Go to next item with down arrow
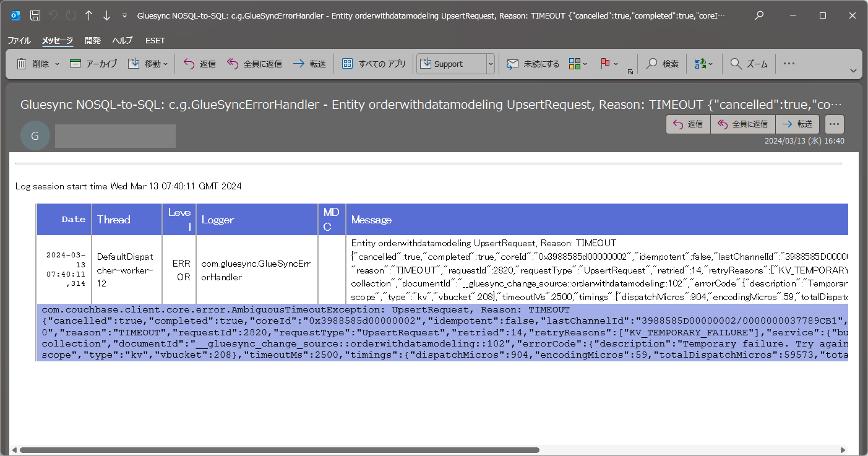 click(106, 15)
